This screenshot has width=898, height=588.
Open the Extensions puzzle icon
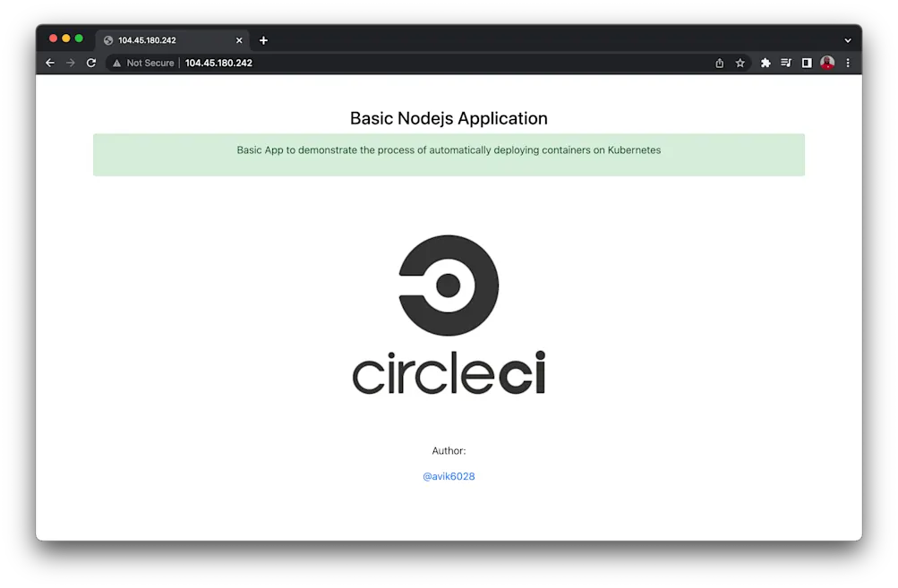coord(765,63)
